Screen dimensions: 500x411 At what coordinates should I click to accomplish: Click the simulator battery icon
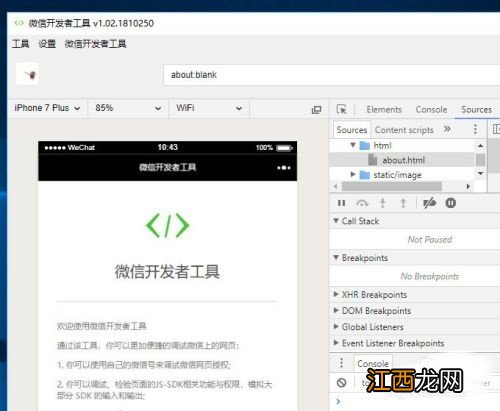point(284,148)
